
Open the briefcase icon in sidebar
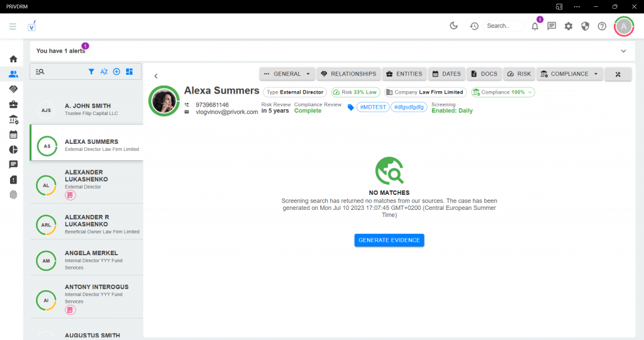[13, 104]
